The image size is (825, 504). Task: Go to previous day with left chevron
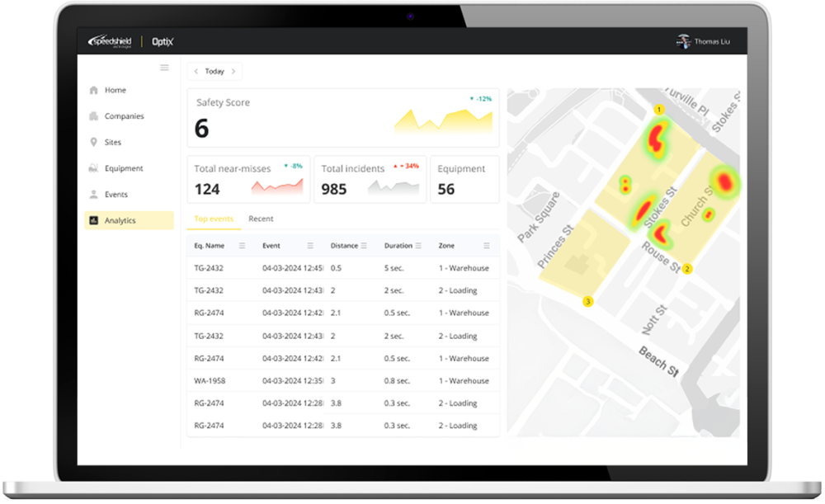click(196, 72)
